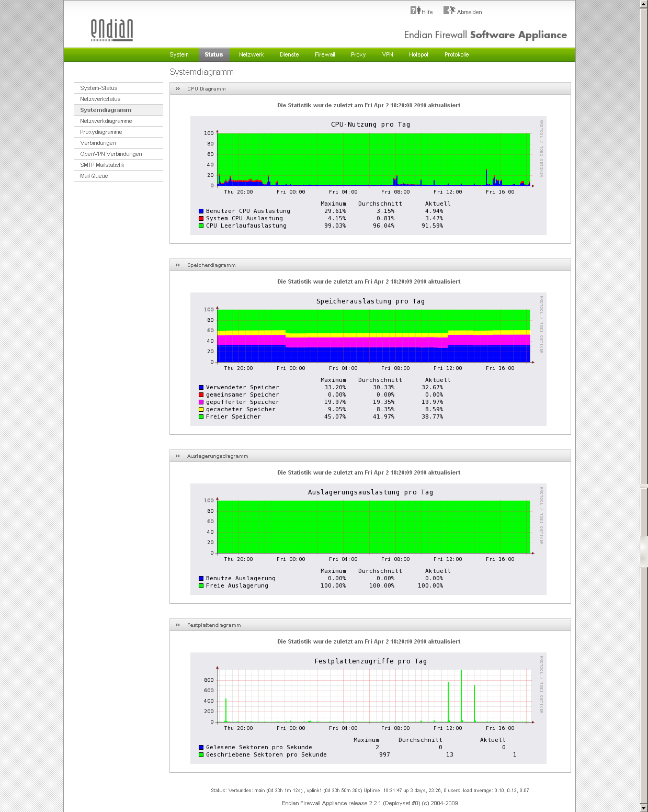Viewport: 648px width, 812px height.
Task: Click the blue Benutzer CPU Auslastung swatch
Action: [x=201, y=211]
